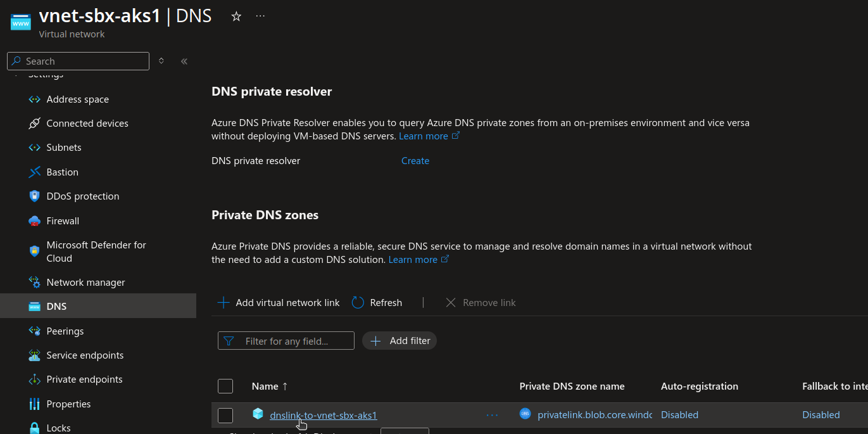The image size is (868, 434).
Task: Click the Peerings icon in the sidebar
Action: tap(35, 331)
